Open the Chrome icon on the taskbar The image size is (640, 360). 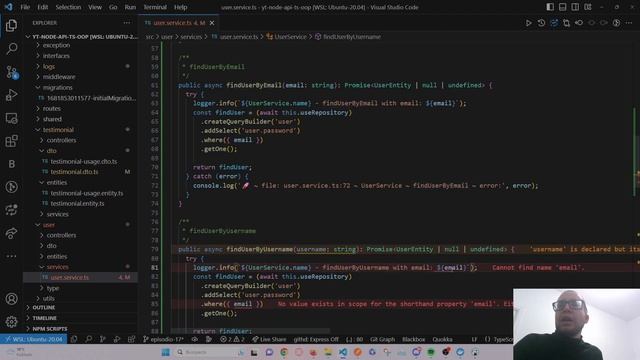(x=284, y=352)
